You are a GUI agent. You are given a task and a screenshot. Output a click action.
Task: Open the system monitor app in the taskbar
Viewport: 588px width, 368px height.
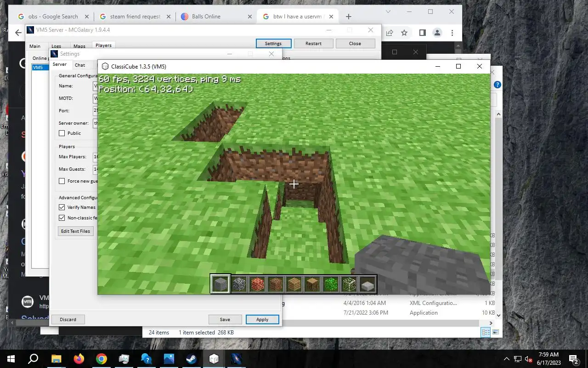pos(124,359)
